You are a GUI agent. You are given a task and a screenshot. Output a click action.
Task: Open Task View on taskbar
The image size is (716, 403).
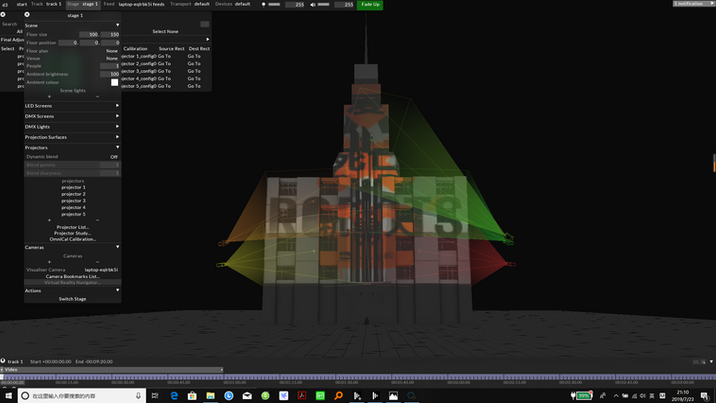coord(155,396)
